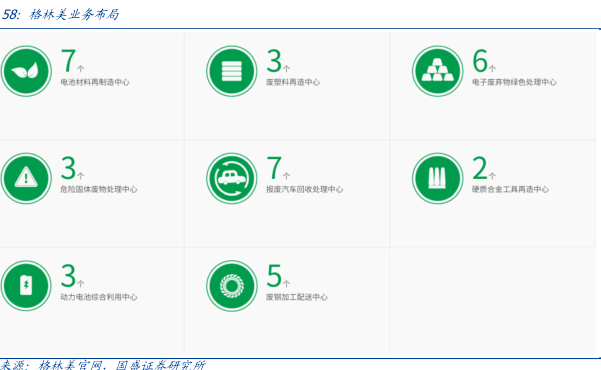Select the text 动力电池综合利用中心
The width and height of the screenshot is (601, 370).
point(99,297)
